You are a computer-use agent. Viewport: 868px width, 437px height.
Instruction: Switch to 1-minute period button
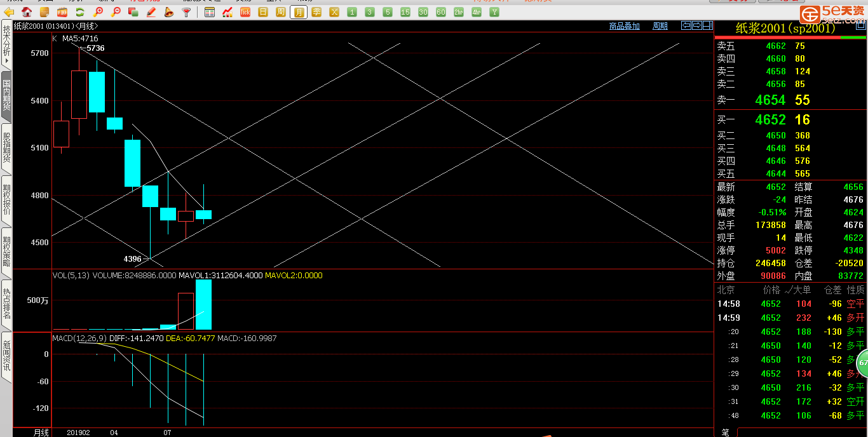coord(352,12)
